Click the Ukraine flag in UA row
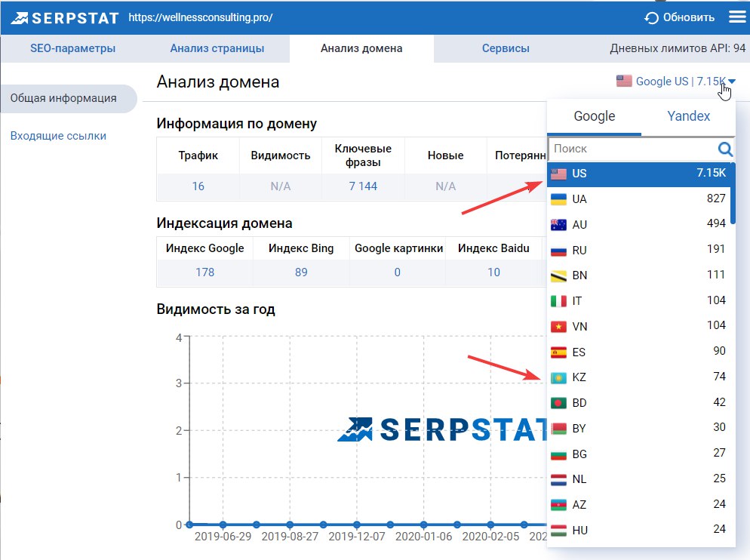The height and width of the screenshot is (560, 750). pyautogui.click(x=558, y=199)
